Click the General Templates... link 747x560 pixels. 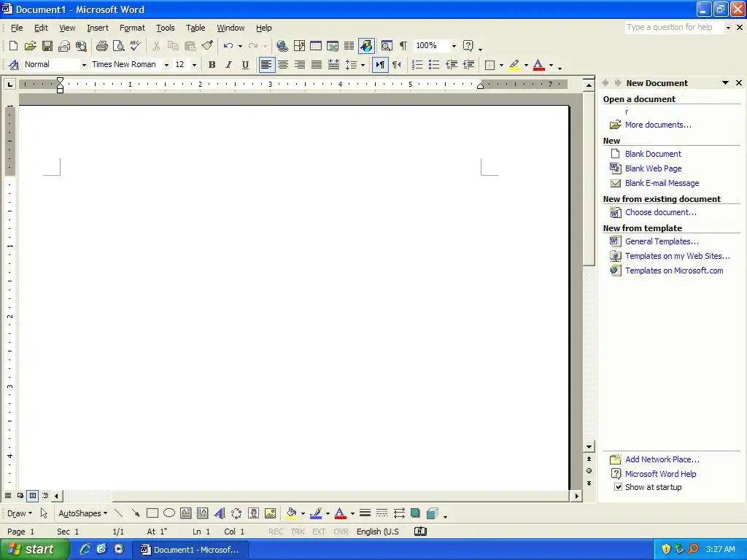pyautogui.click(x=662, y=241)
